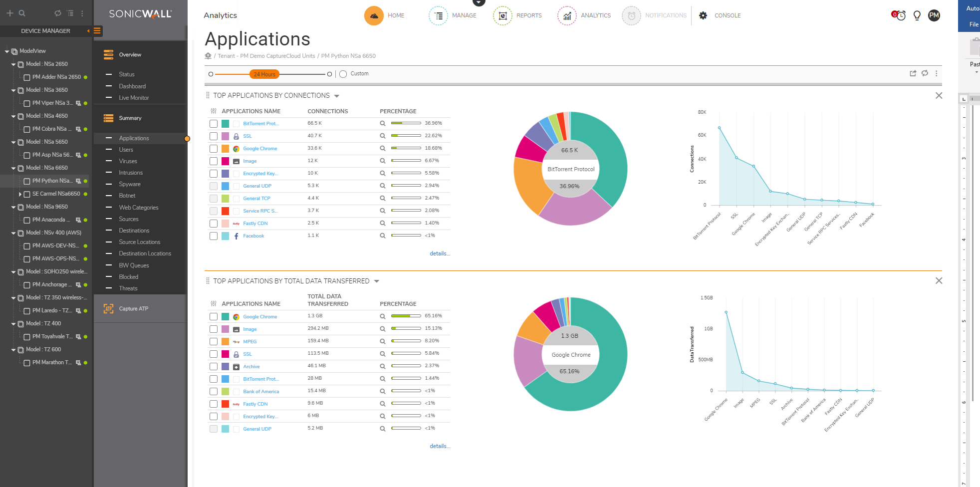Open Users in the Summary menu
The image size is (980, 487).
coord(126,150)
